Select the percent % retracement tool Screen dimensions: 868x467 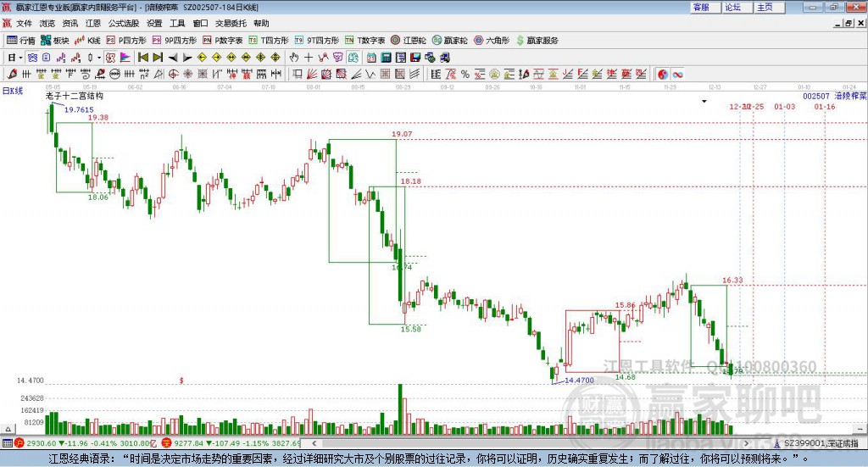[x=465, y=74]
